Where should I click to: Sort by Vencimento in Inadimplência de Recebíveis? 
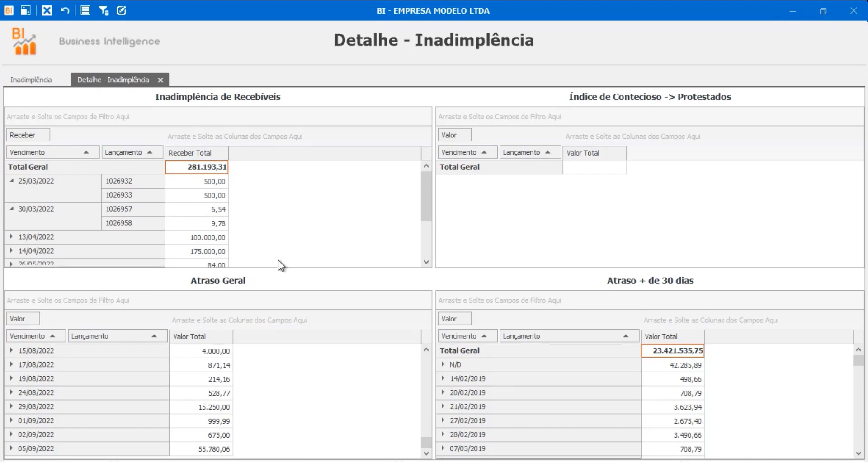tap(52, 152)
